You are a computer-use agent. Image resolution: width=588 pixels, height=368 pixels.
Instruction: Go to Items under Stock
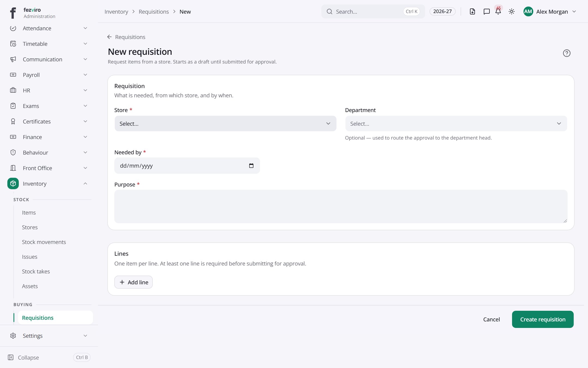[29, 213]
